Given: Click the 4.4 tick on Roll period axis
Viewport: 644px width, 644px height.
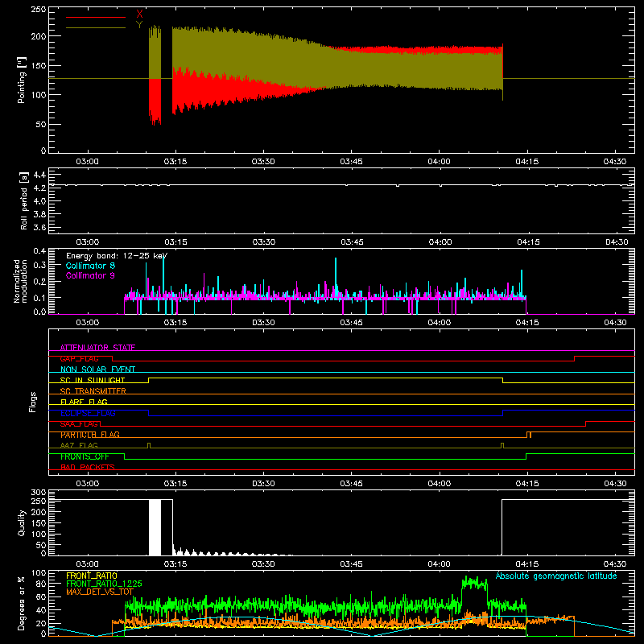Looking at the screenshot, I should [39, 175].
